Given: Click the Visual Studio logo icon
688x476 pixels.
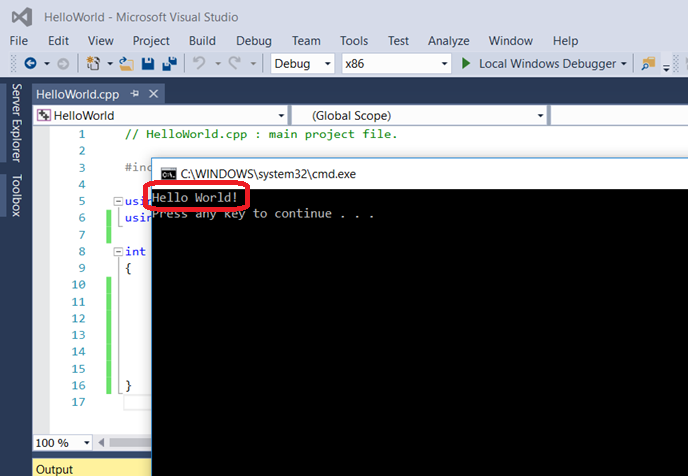Looking at the screenshot, I should (x=22, y=17).
